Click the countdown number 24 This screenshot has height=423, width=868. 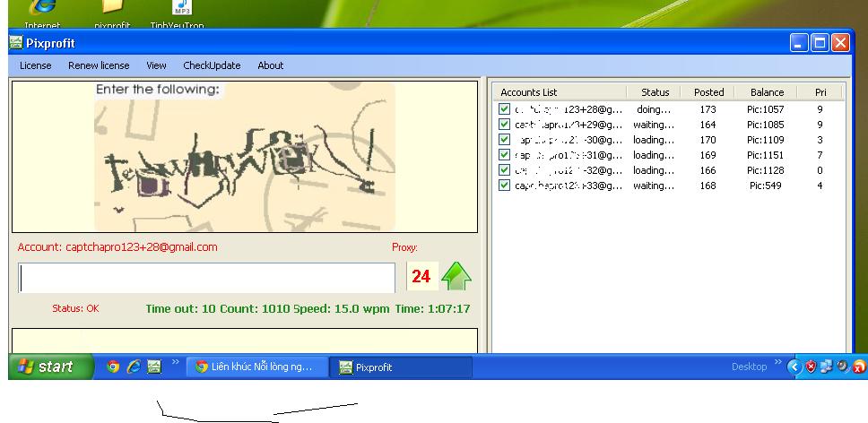(x=421, y=276)
